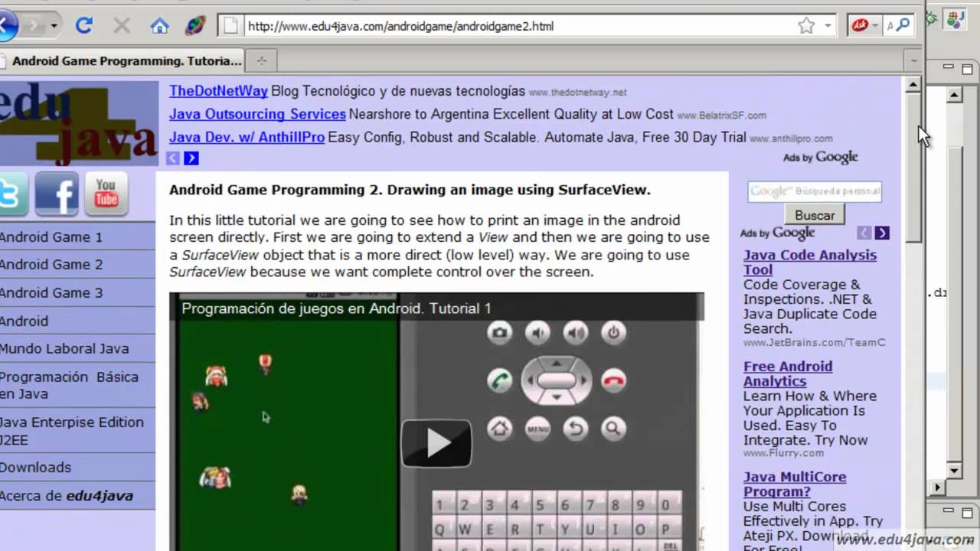Play the embedded tutorial video
Viewport: 980px width, 551px height.
click(436, 443)
